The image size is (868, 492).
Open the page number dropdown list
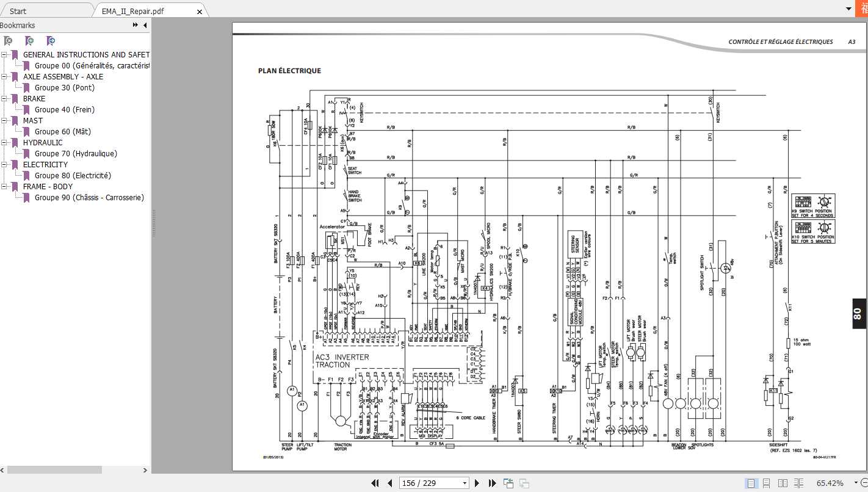(465, 483)
